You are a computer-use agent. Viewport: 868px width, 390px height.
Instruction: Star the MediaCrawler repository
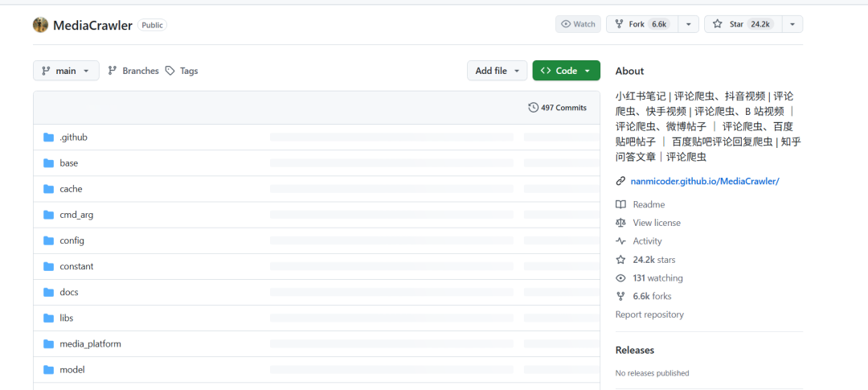coord(743,24)
